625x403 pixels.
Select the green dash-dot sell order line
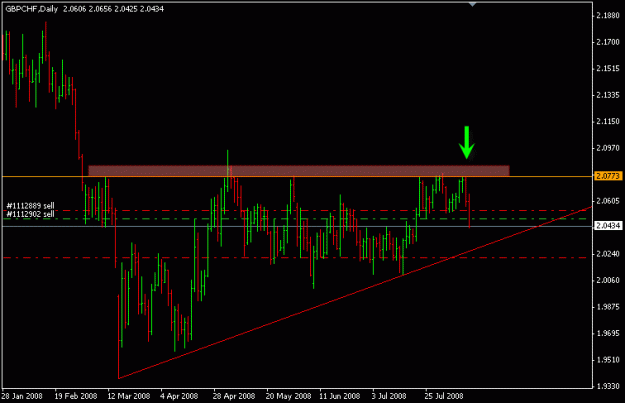[x=295, y=219]
